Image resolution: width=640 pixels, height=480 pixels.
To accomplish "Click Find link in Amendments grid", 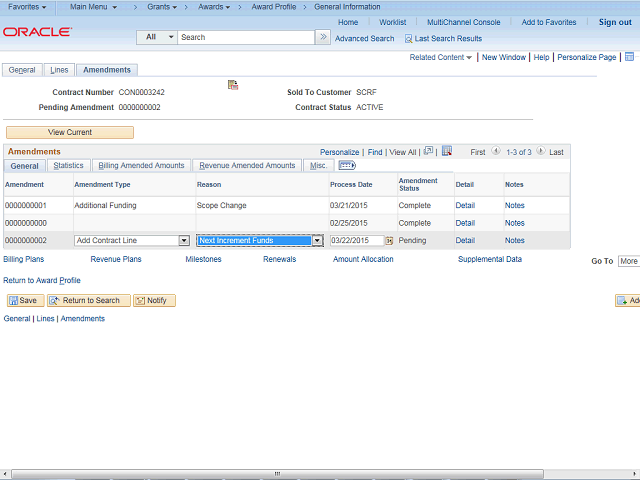I will [375, 152].
